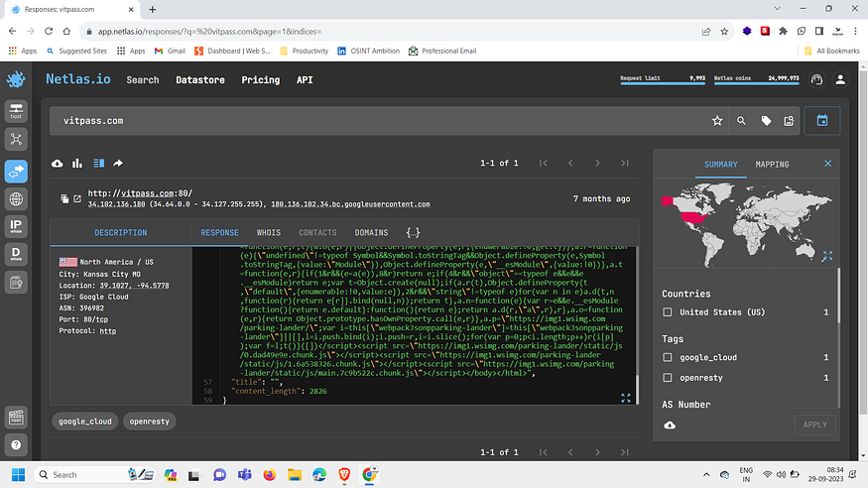
Task: Go to last page arrow in top pagination
Action: (624, 164)
